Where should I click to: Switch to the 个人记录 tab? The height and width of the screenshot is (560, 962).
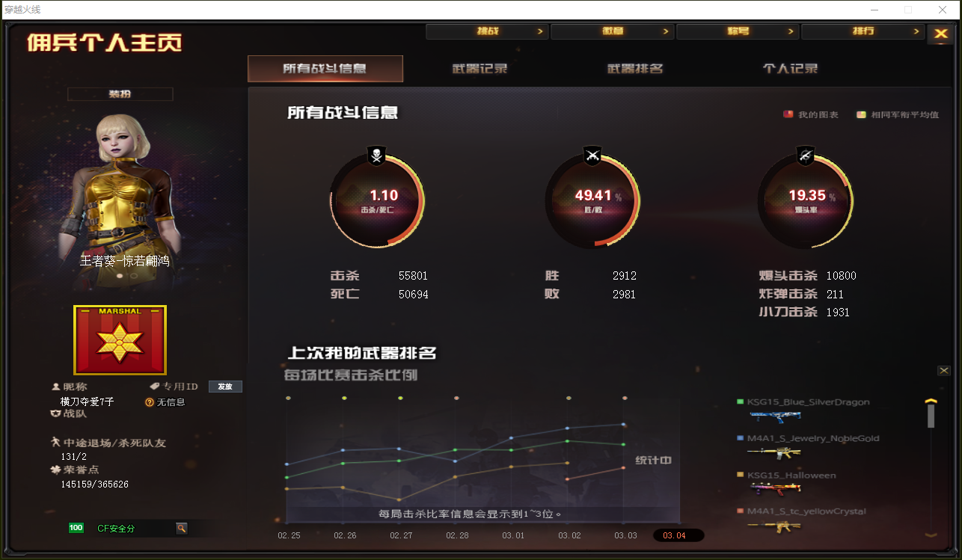click(790, 69)
